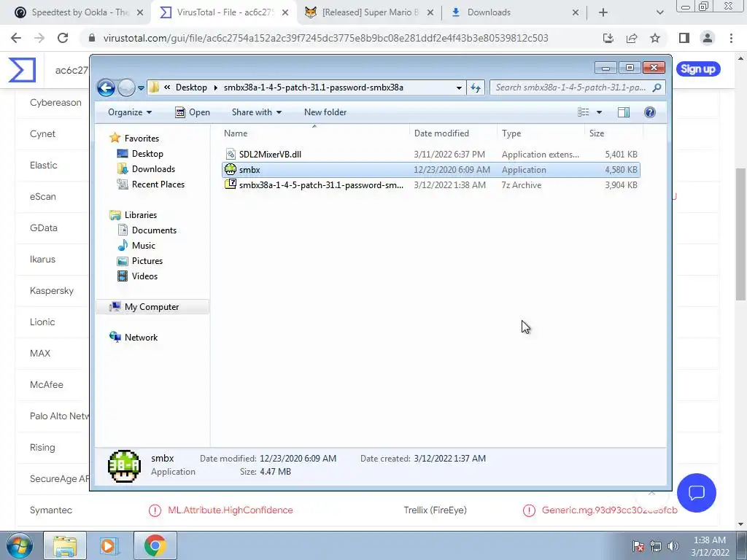Image resolution: width=747 pixels, height=560 pixels.
Task: Open media player taskbar icon
Action: tap(109, 545)
